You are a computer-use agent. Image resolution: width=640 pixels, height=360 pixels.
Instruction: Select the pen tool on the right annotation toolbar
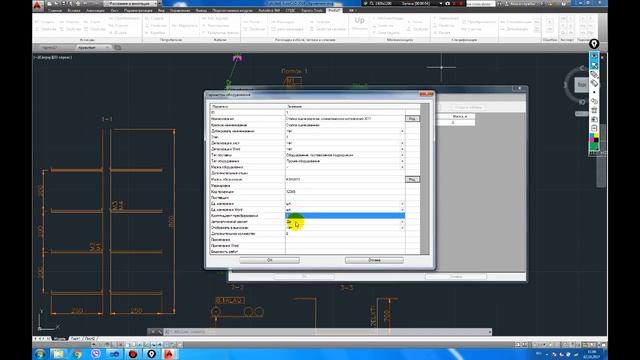594,74
